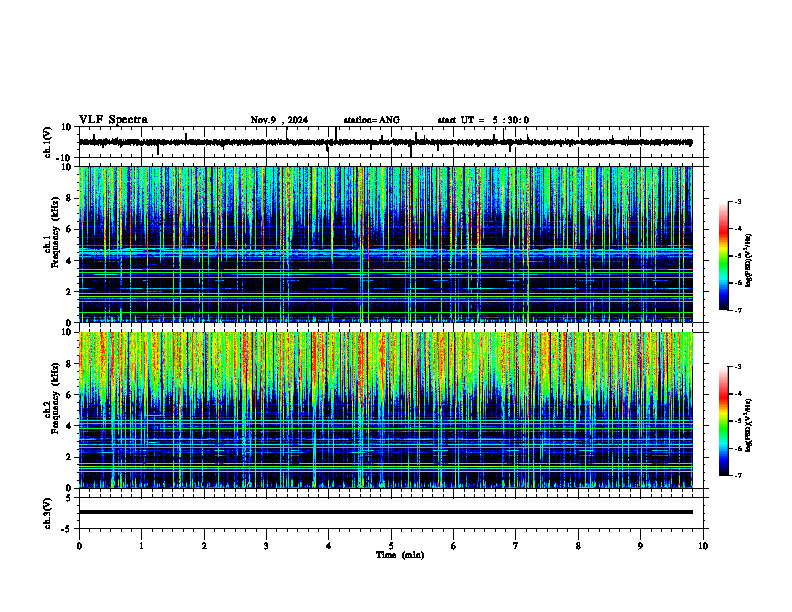Select the "start UT = 5 :30: 0" text
Viewport: 792px width, 612px height.
click(x=483, y=120)
